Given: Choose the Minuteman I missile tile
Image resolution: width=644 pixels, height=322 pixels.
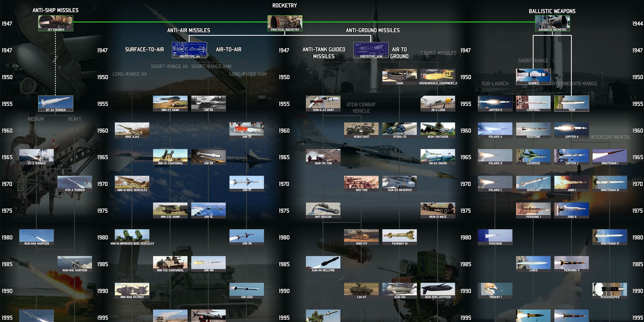Looking at the screenshot, I should 610,157.
